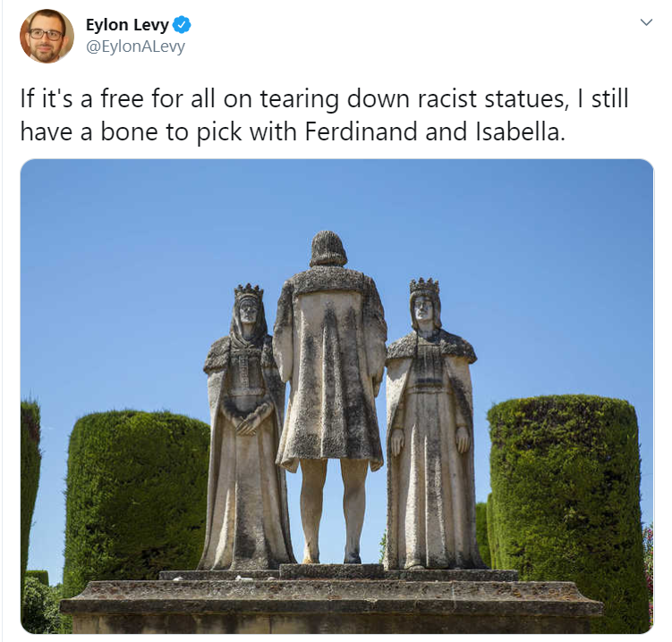Click the crown on the veiled queen statue
This screenshot has width=672, height=642.
[x=249, y=292]
